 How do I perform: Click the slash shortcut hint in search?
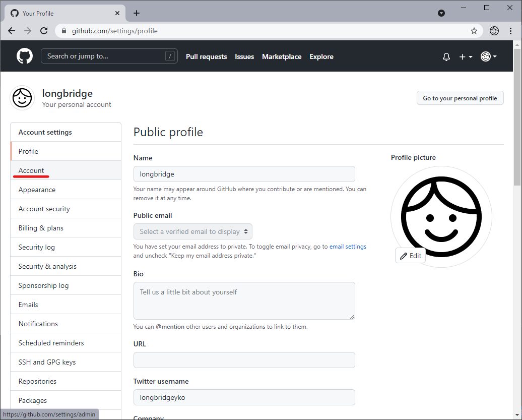170,56
